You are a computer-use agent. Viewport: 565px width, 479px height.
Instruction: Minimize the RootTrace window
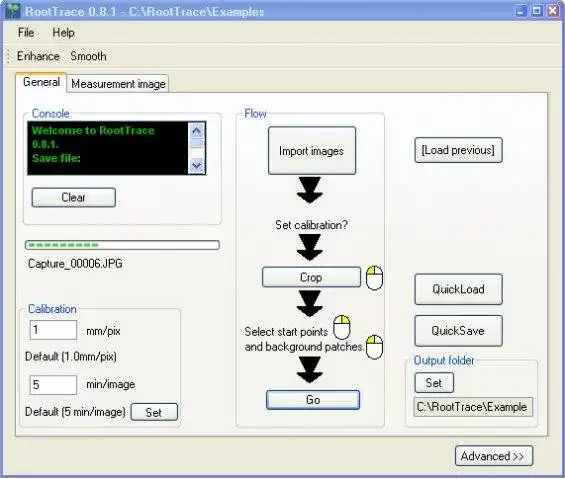pos(521,10)
